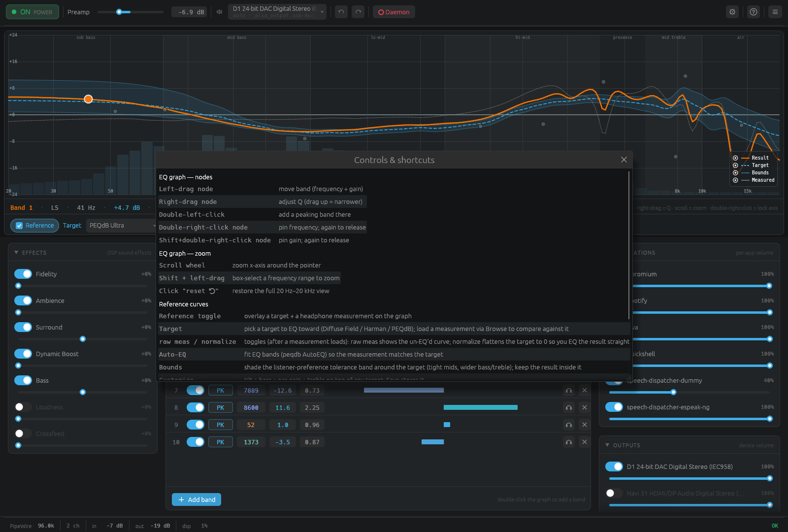Remove band 10 with its X icon

[585, 442]
